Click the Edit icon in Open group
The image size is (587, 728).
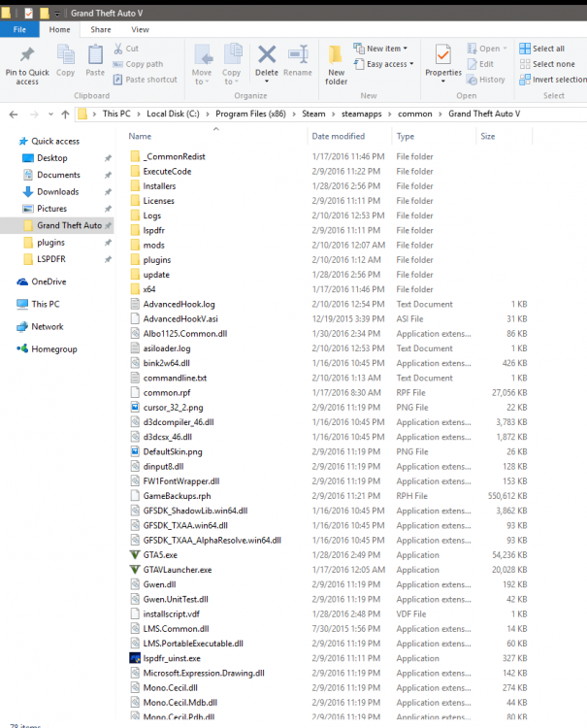pos(472,64)
